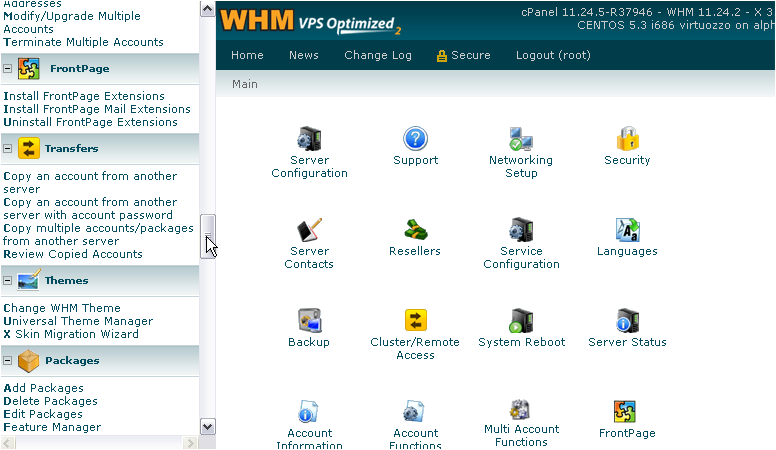Open Server Configuration icon in main panel
This screenshot has width=776, height=450.
(x=309, y=139)
